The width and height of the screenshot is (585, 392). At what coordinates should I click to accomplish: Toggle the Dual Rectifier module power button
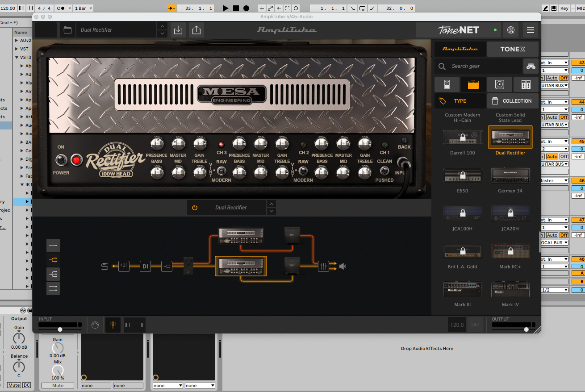[x=195, y=208]
